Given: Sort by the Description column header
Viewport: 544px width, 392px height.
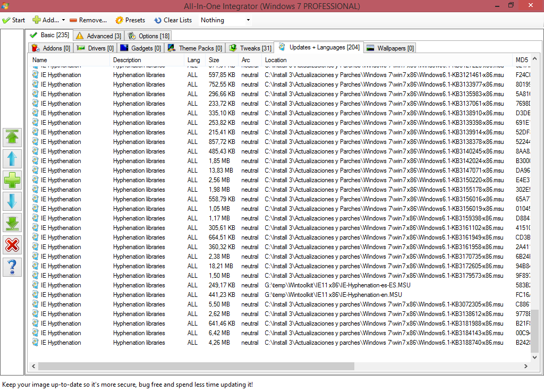Looking at the screenshot, I should (148, 59).
